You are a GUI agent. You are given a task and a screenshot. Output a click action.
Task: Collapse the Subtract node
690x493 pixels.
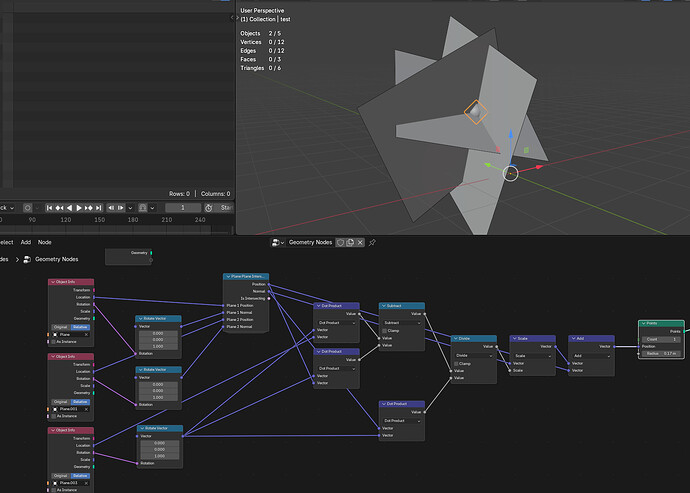click(x=384, y=305)
